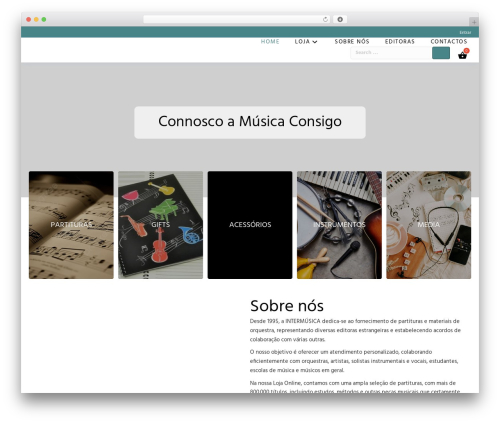This screenshot has width=500, height=423.
Task: Open the MEDIA category tile
Action: coord(429,225)
